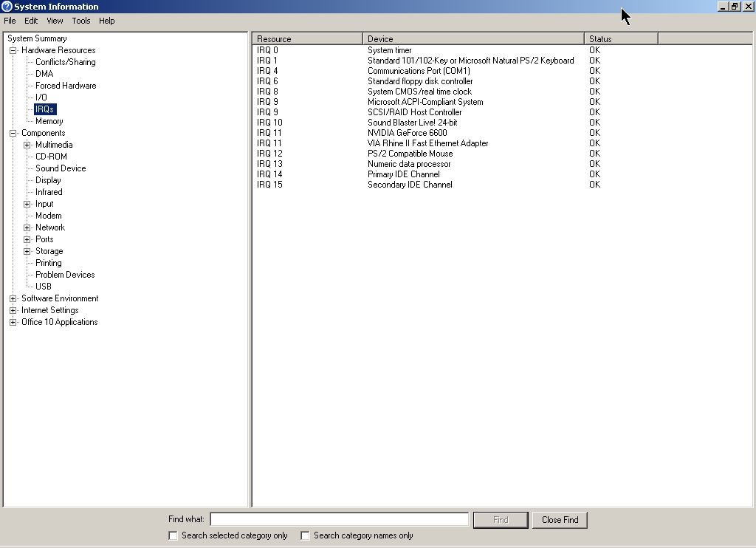The height and width of the screenshot is (548, 756).
Task: Open the Help menu
Action: (106, 21)
